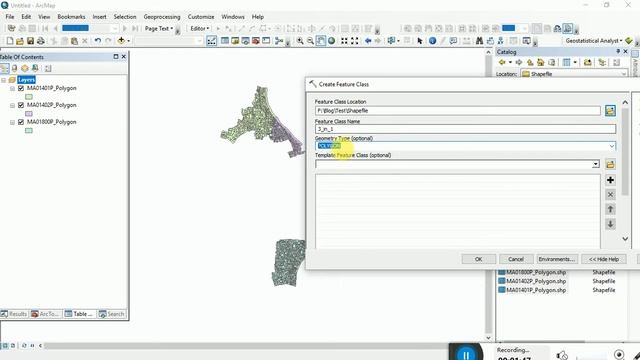Choose the Select Elements arrow tool

coord(420,41)
